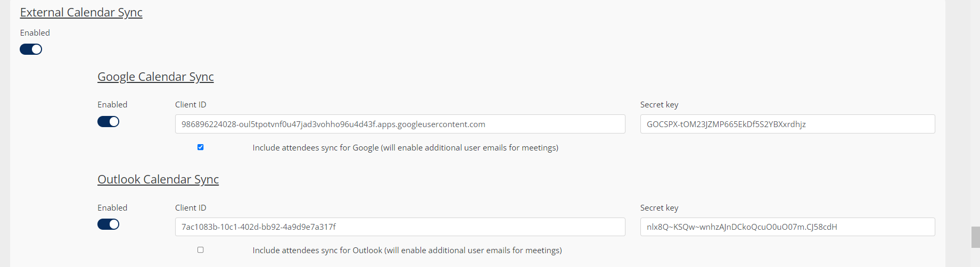Focus the Google Secret key field
980x267 pixels.
pyautogui.click(x=787, y=124)
